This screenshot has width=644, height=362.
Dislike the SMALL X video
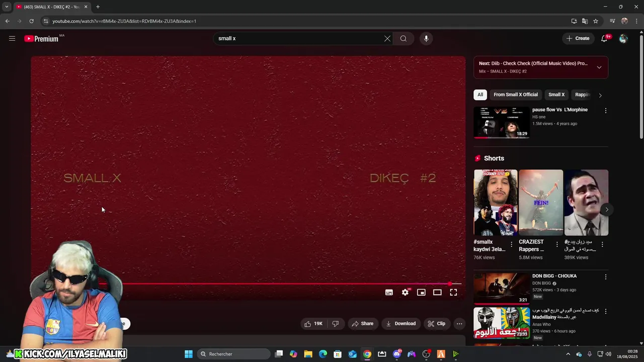coord(336,324)
